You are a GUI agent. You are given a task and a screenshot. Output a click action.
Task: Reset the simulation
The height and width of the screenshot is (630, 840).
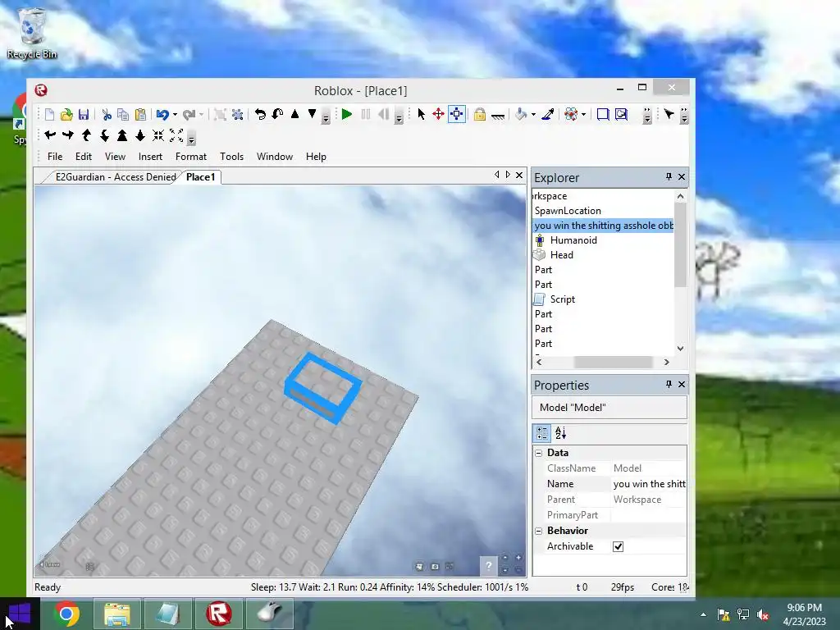(383, 114)
